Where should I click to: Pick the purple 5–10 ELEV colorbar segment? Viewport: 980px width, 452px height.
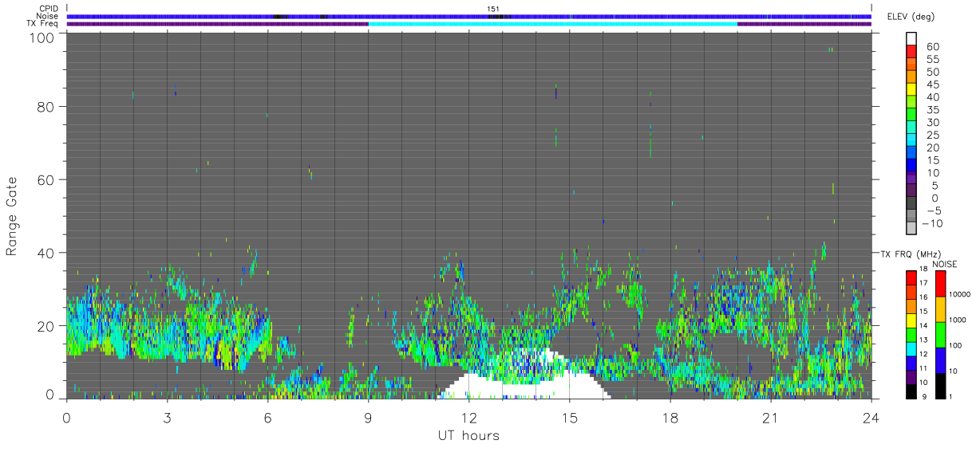tap(911, 176)
